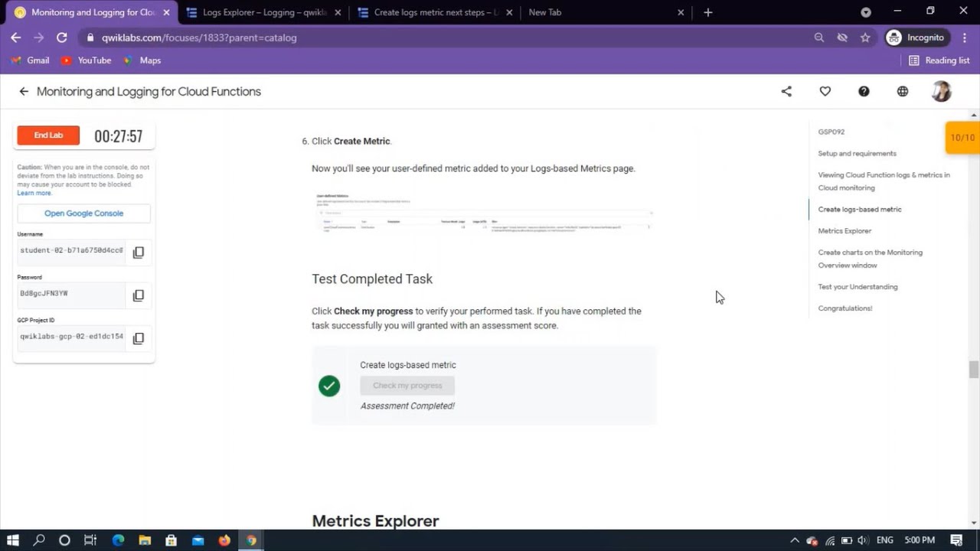Click the third-party cookies blocked eye icon

(x=842, y=37)
